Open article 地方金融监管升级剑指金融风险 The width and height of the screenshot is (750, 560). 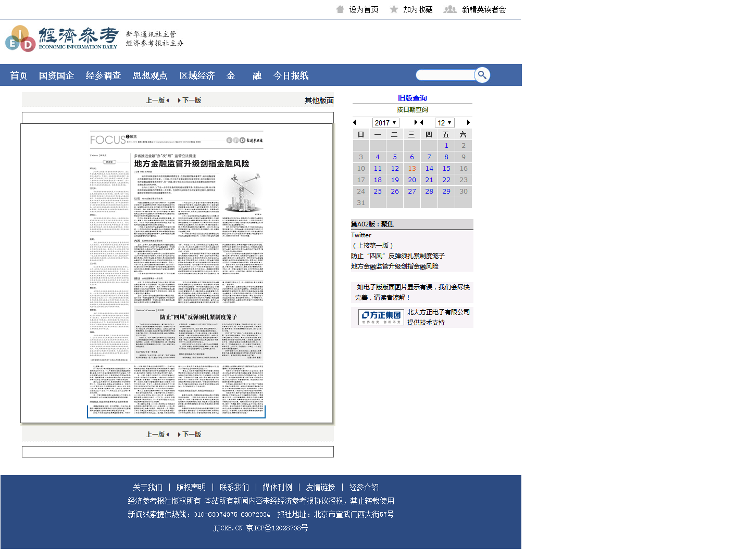395,266
